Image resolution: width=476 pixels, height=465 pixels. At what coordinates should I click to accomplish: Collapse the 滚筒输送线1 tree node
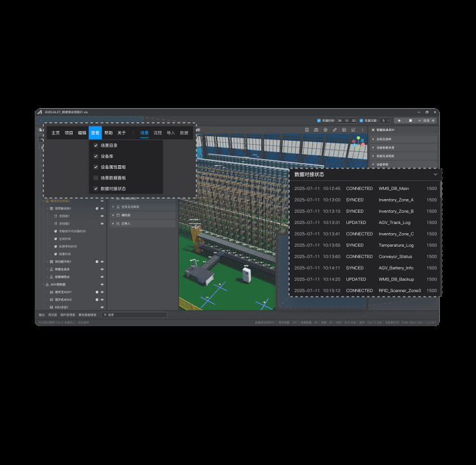click(48, 208)
